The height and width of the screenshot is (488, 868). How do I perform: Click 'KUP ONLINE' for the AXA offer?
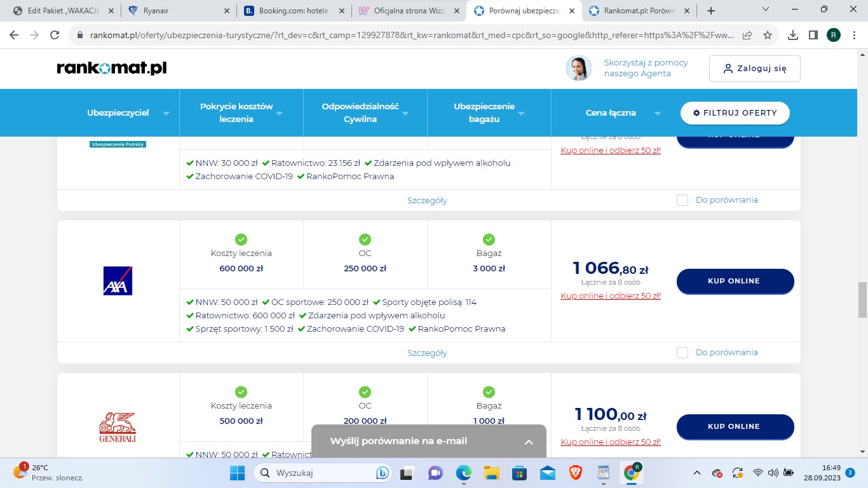click(x=735, y=281)
